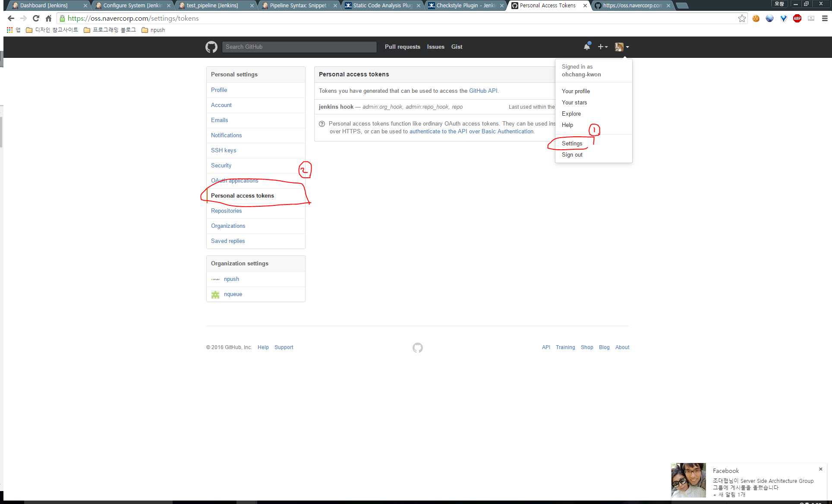Choose Sign out from user menu
The height and width of the screenshot is (504, 832).
coord(572,154)
